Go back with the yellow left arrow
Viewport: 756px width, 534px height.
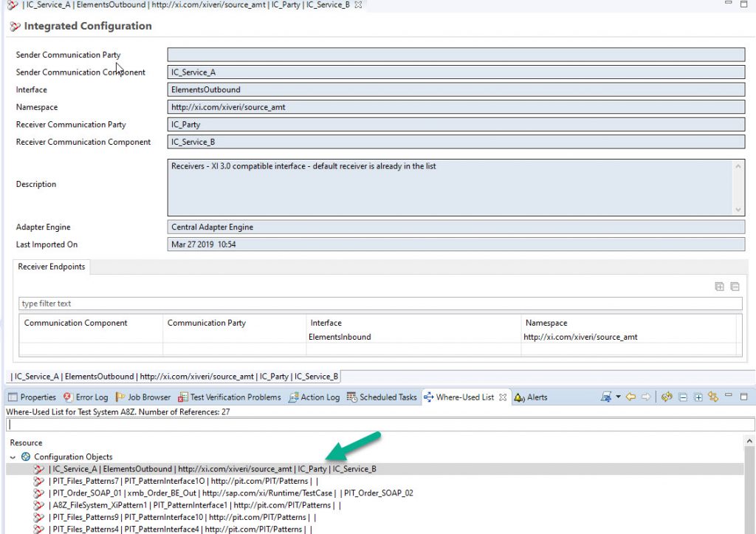pyautogui.click(x=630, y=397)
